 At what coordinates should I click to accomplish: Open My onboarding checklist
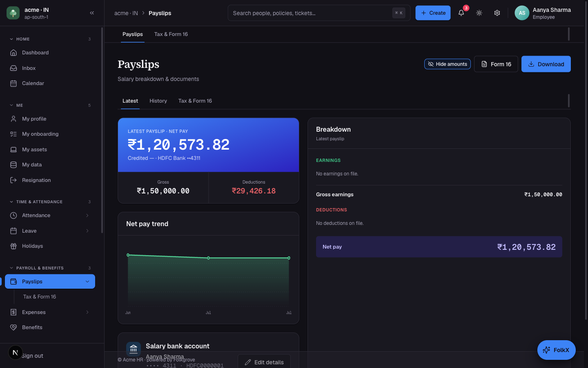coord(50,134)
